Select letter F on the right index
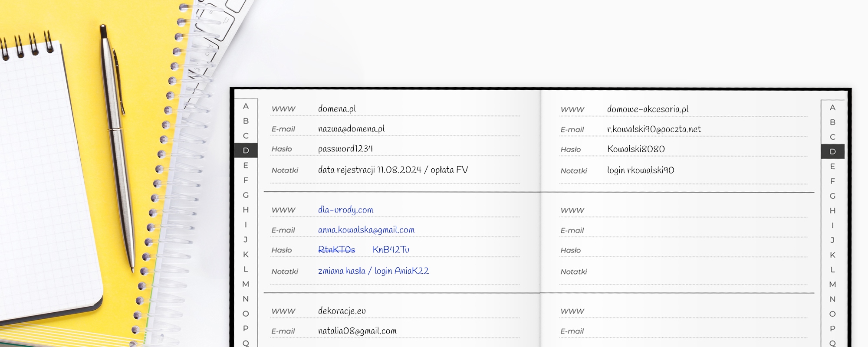This screenshot has height=347, width=868. tap(832, 181)
